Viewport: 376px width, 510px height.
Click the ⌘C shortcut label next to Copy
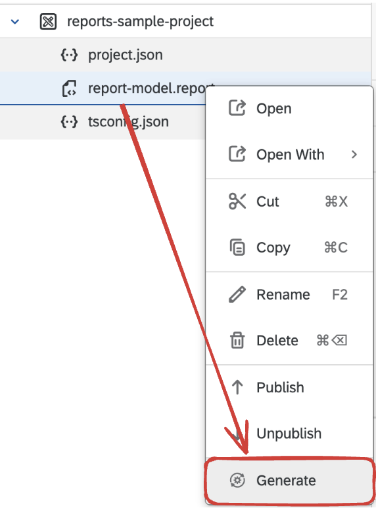coord(336,247)
